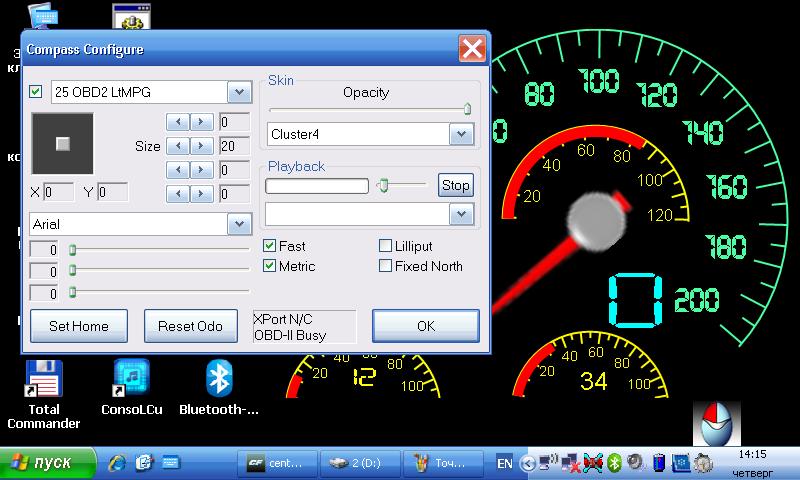
Task: Click the red mouse icon above the tray
Action: pos(717,425)
